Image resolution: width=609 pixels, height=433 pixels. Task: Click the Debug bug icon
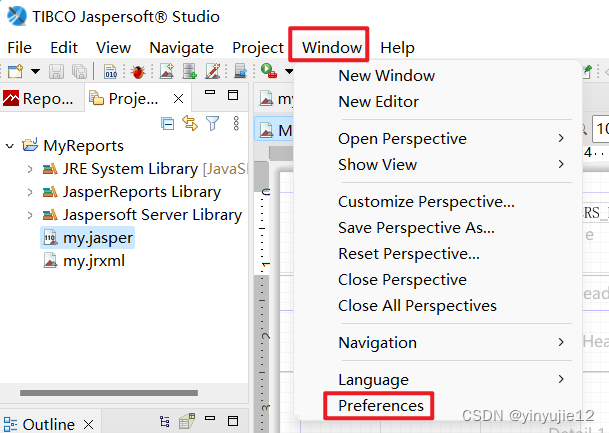(138, 71)
